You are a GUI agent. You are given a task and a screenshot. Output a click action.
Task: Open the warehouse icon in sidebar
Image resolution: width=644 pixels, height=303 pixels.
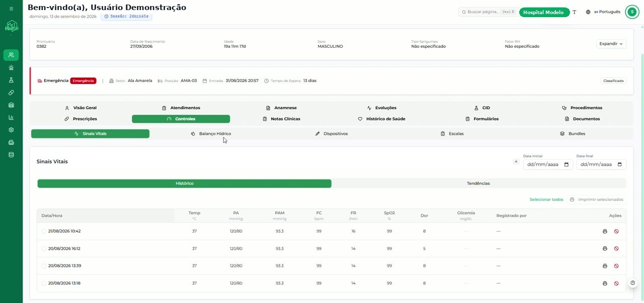(x=11, y=105)
